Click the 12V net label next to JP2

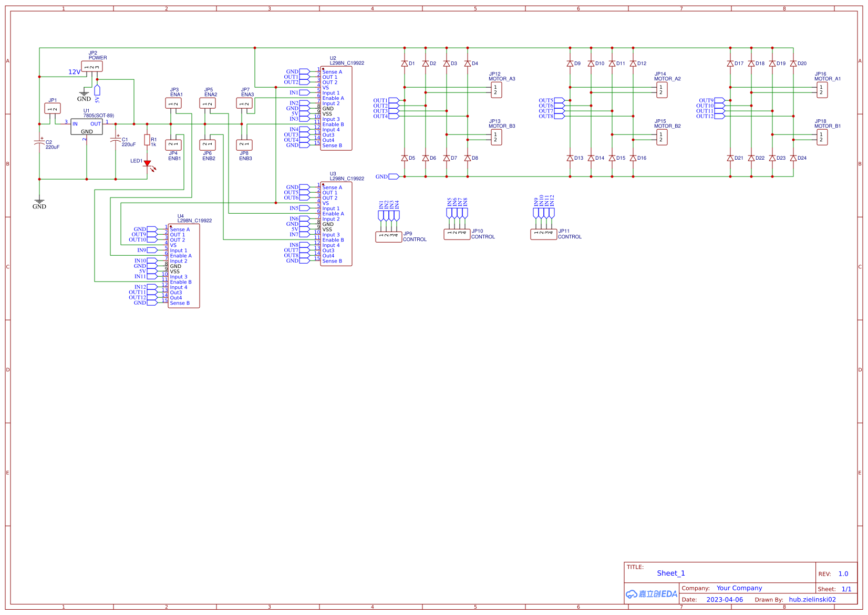pyautogui.click(x=74, y=72)
